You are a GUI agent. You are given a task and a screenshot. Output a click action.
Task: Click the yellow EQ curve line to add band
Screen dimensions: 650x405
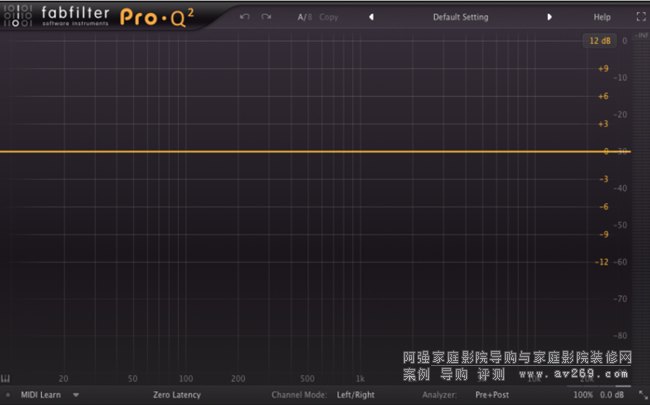[300, 152]
